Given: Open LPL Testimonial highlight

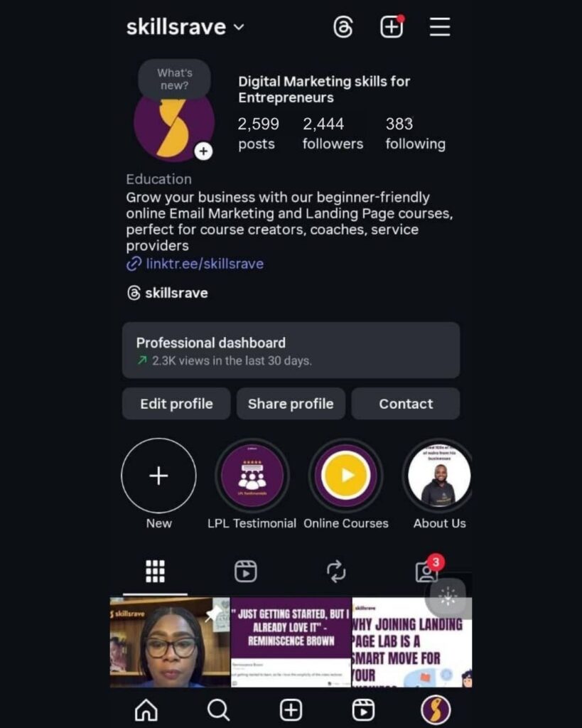Looking at the screenshot, I should (252, 476).
